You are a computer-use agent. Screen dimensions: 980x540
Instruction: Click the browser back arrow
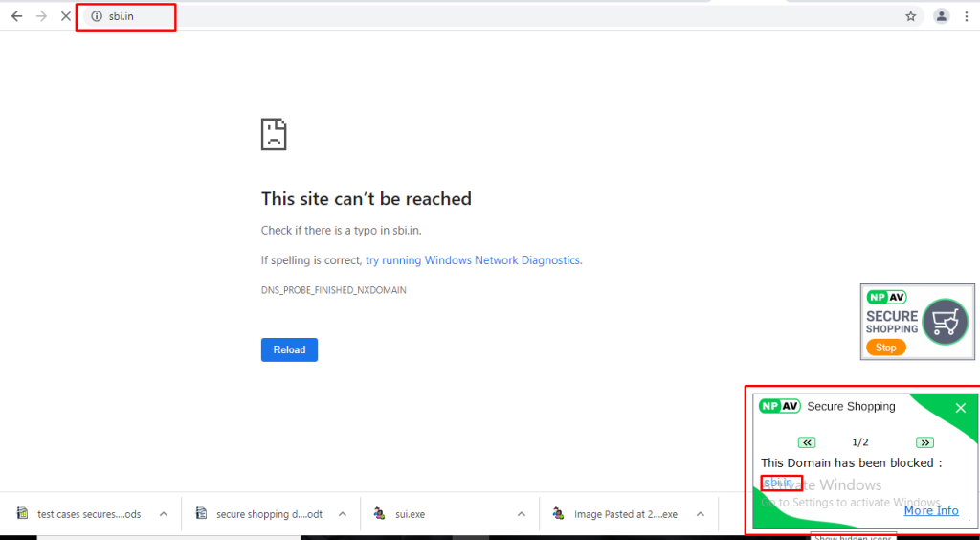[x=16, y=16]
